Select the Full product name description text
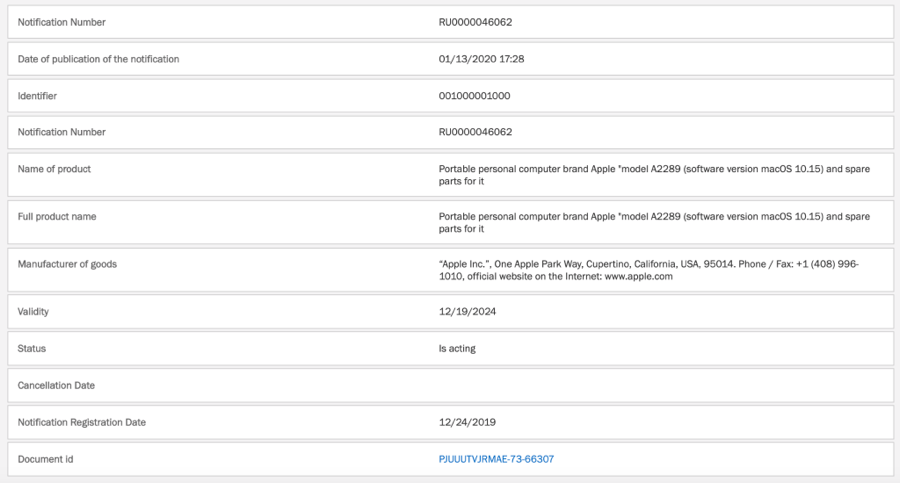The height and width of the screenshot is (483, 900). tap(654, 223)
